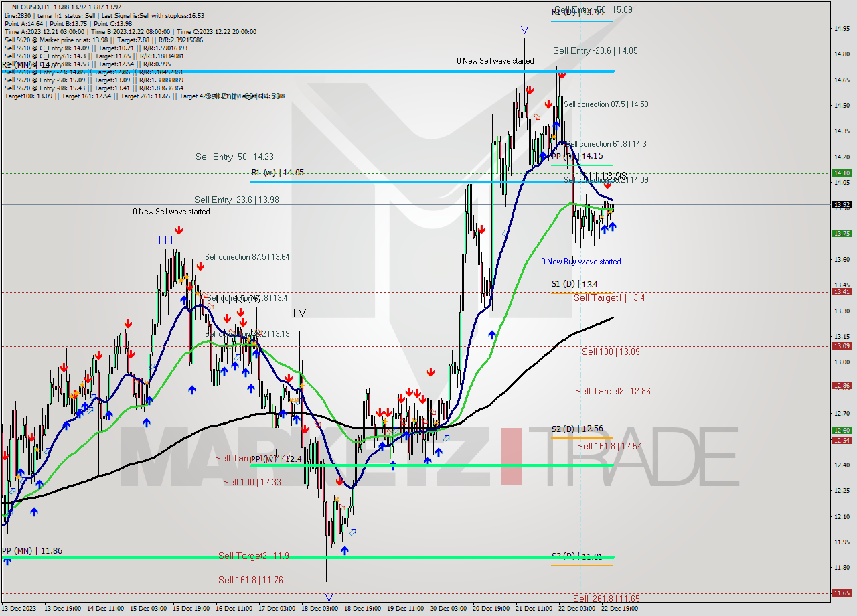Select 'Sell 161.8 | 12.54' label
The height and width of the screenshot is (616, 857).
click(609, 446)
